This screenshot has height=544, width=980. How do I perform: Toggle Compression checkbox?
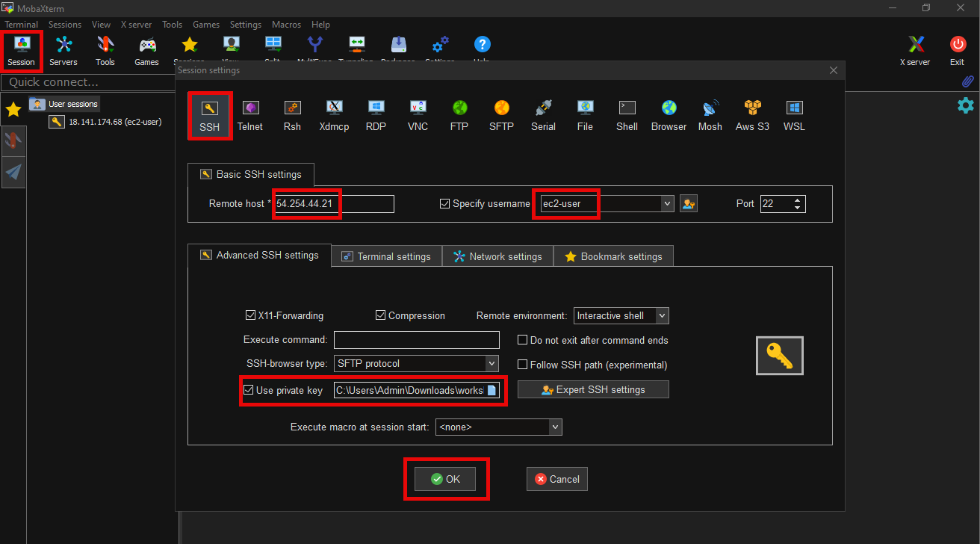[x=380, y=315]
